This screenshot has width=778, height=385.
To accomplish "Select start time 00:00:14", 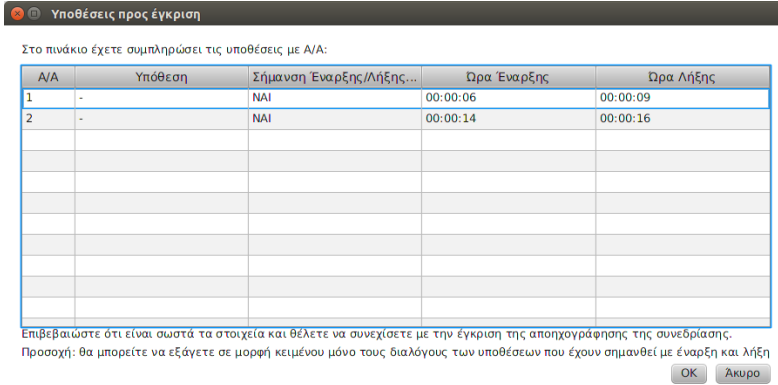I will pyautogui.click(x=509, y=119).
